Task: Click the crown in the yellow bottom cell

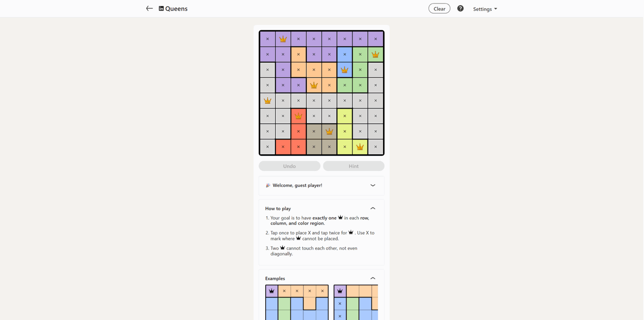Action: click(x=360, y=147)
